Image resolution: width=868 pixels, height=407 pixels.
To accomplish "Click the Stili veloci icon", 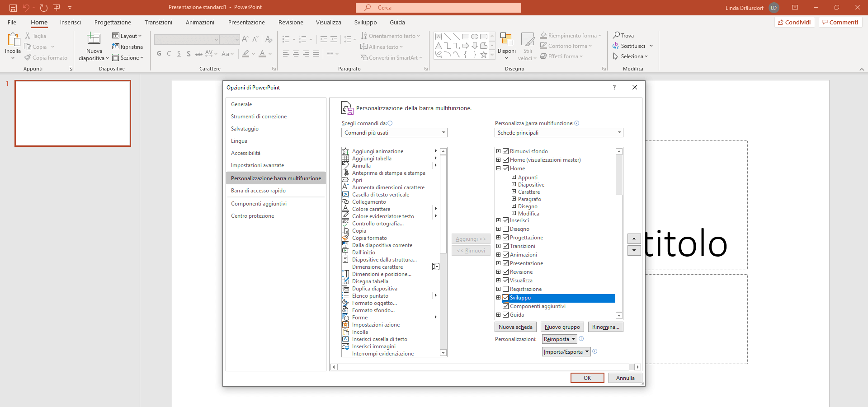I will [528, 39].
